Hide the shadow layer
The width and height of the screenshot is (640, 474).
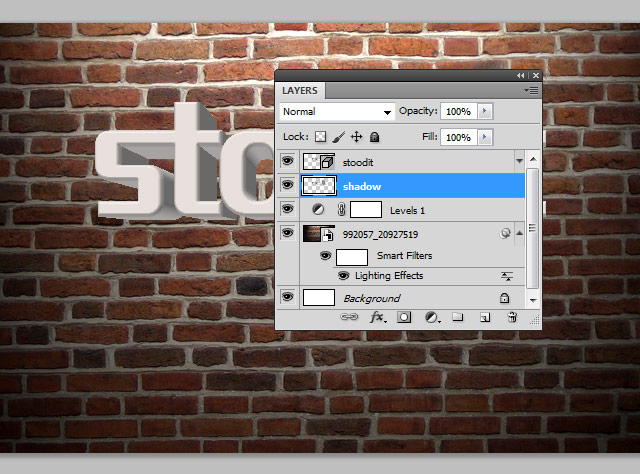click(288, 185)
